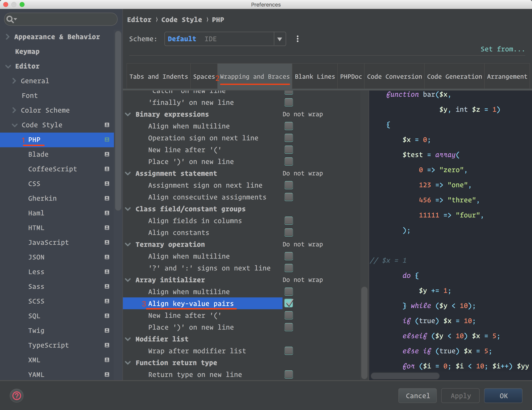Click the search magnifier icon
The width and height of the screenshot is (532, 410).
(x=10, y=19)
